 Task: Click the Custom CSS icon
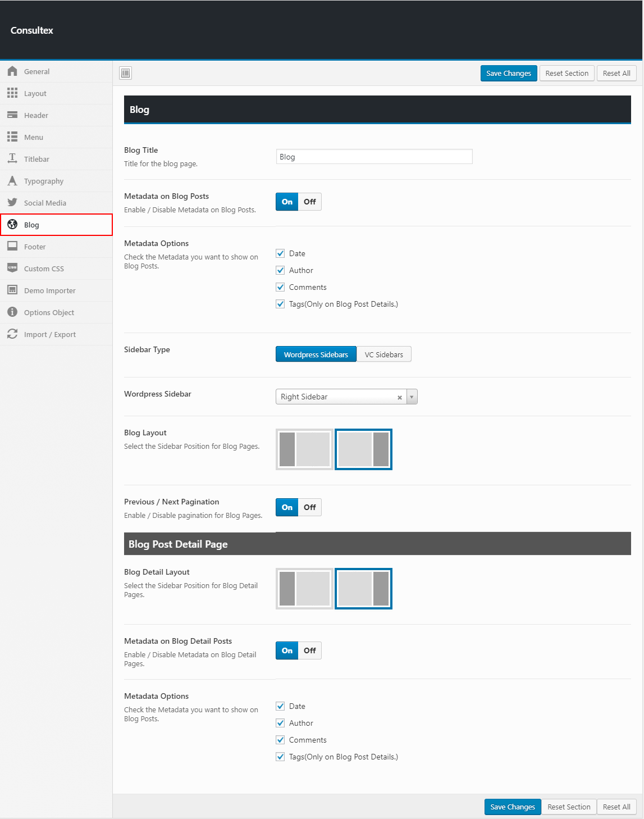click(12, 269)
